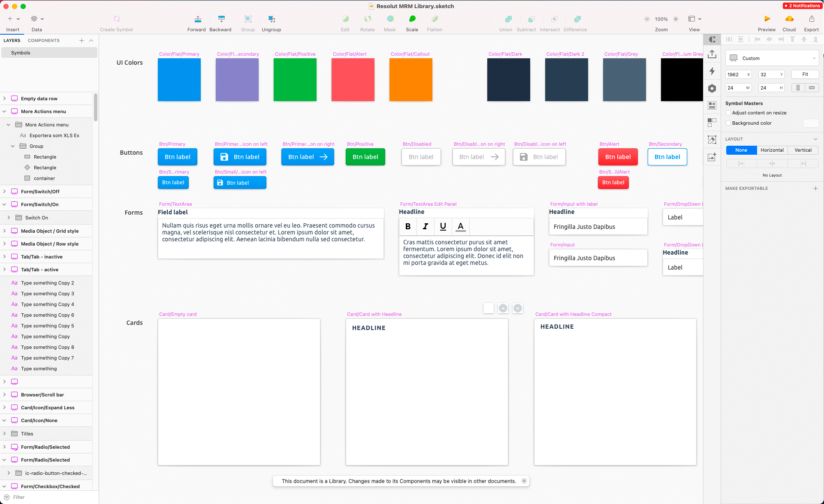The width and height of the screenshot is (824, 504).
Task: Apply Intersect boolean operation
Action: pyautogui.click(x=554, y=19)
